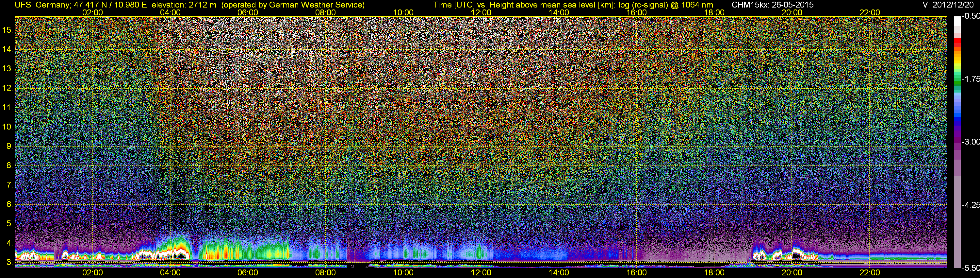Click the '04:00' label on the bottom time axis
The height and width of the screenshot is (278, 980).
point(170,273)
